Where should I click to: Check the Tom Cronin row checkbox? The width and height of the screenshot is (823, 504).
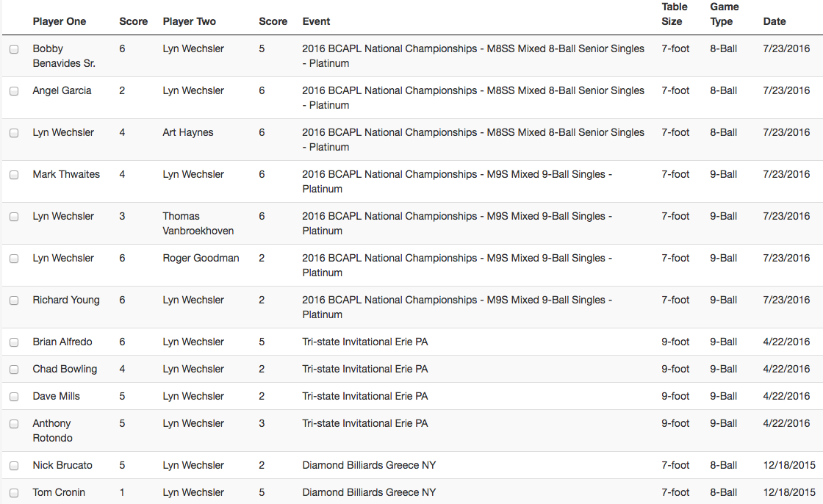click(x=14, y=493)
